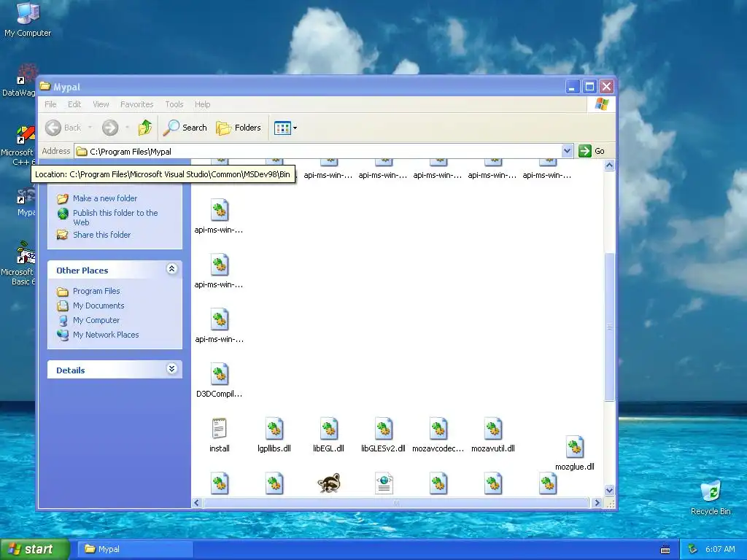747x560 pixels.
Task: Click the horizontal scrollbar left arrow
Action: coord(197,503)
